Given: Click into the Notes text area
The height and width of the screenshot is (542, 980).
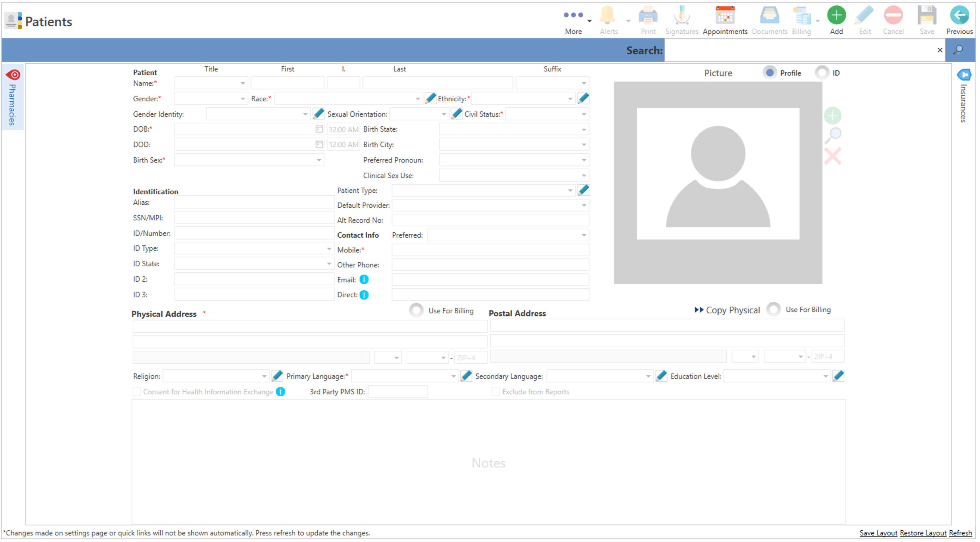Looking at the screenshot, I should click(x=488, y=462).
